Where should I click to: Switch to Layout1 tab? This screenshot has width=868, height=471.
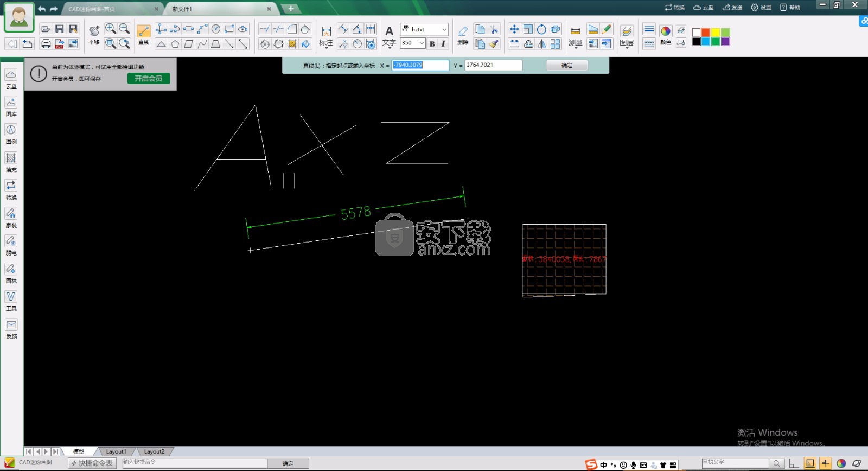(116, 451)
